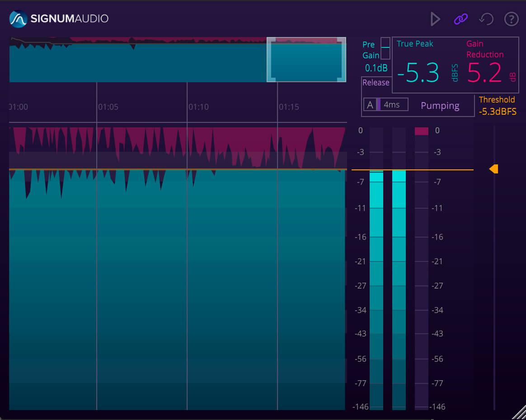Open help with the question mark icon
Viewport: 526px width, 420px height.
tap(511, 19)
